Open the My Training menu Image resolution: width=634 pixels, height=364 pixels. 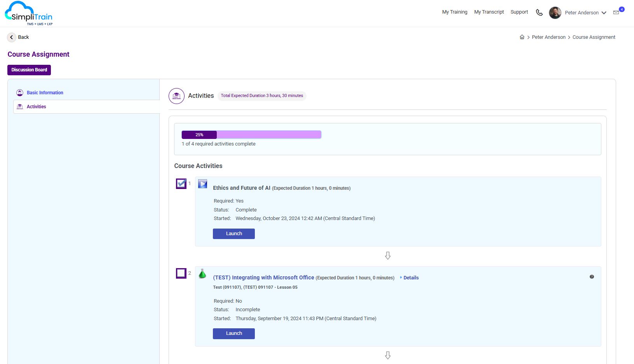(455, 12)
